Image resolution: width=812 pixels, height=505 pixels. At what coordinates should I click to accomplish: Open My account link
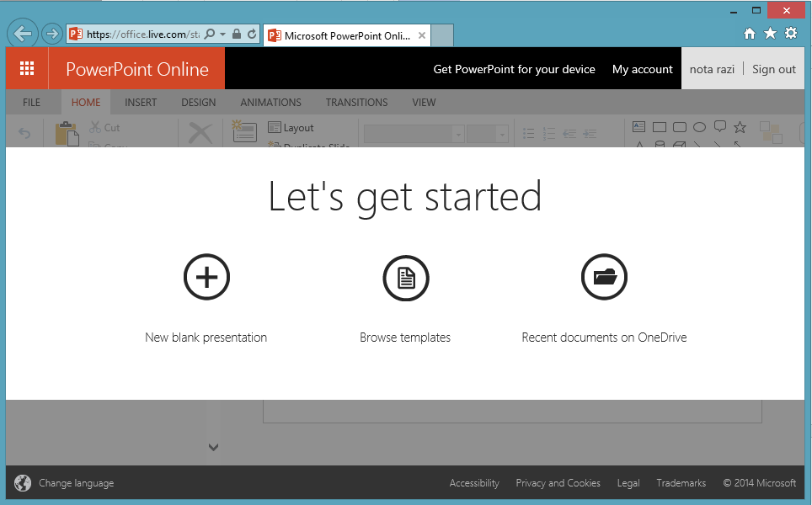click(642, 69)
